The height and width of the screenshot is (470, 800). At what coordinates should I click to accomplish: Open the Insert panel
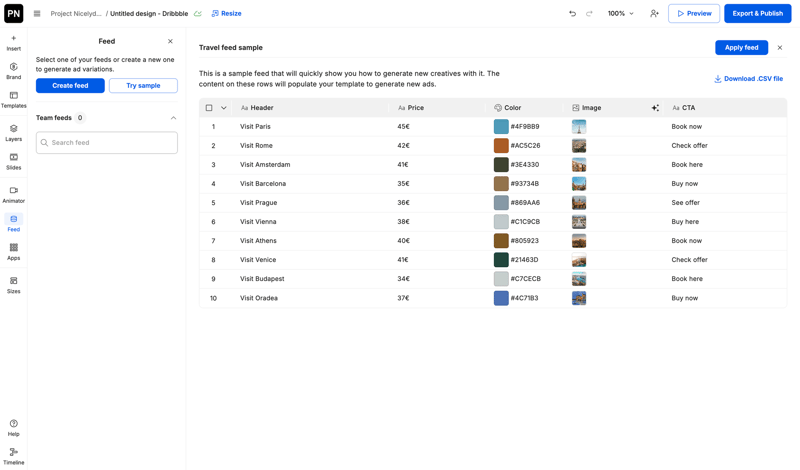[x=13, y=43]
